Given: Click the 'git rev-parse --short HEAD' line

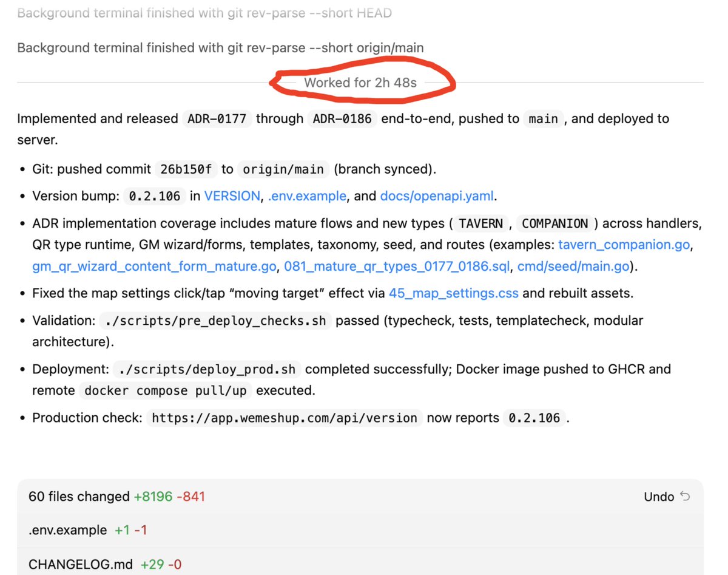Looking at the screenshot, I should (204, 13).
